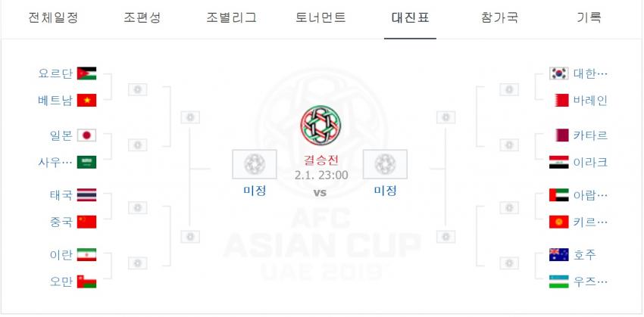Switch to the 토너먼트 tab
The height and width of the screenshot is (317, 644).
pyautogui.click(x=320, y=17)
